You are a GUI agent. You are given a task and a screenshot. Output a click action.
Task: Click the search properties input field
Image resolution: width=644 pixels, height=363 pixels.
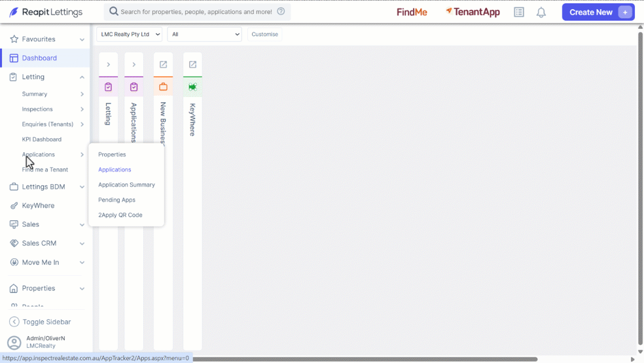196,12
